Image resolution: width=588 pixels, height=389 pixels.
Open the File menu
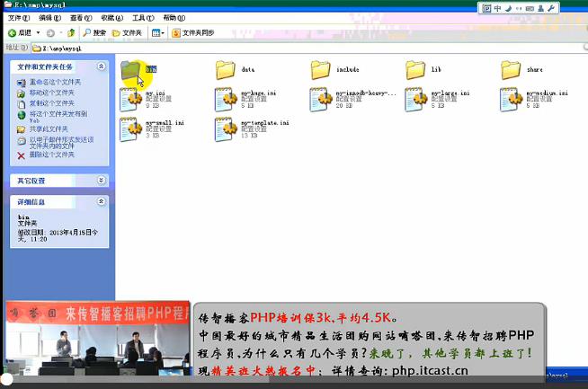[18, 17]
